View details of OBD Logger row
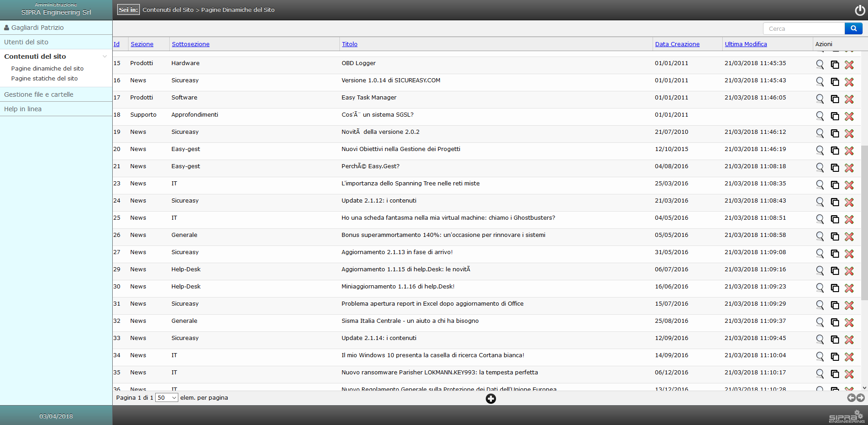The width and height of the screenshot is (868, 425). click(820, 64)
